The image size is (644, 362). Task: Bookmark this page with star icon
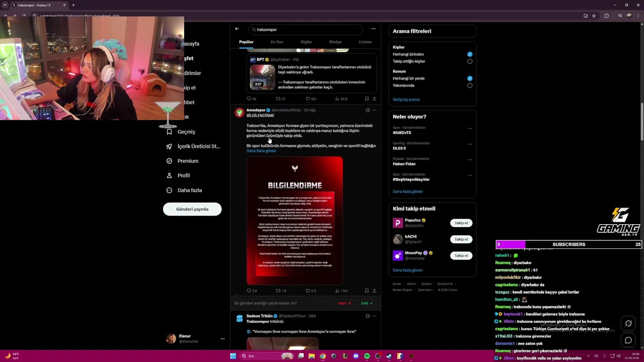pos(594,16)
